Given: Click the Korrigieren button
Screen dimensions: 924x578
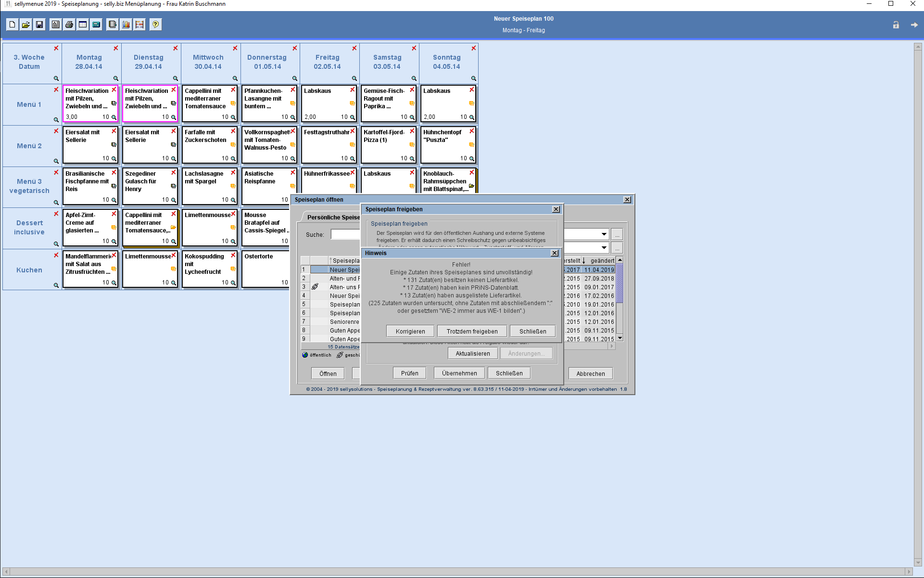Looking at the screenshot, I should pos(410,332).
